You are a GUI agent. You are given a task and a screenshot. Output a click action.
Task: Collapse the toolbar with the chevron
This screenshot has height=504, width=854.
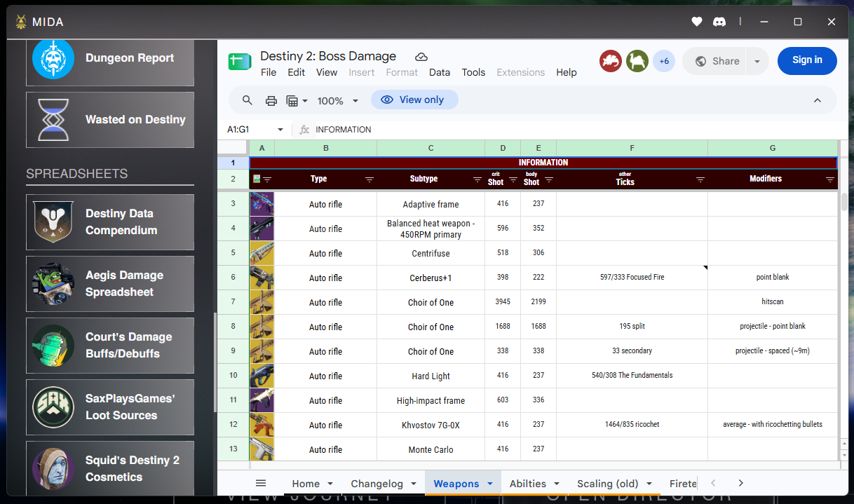pyautogui.click(x=818, y=100)
